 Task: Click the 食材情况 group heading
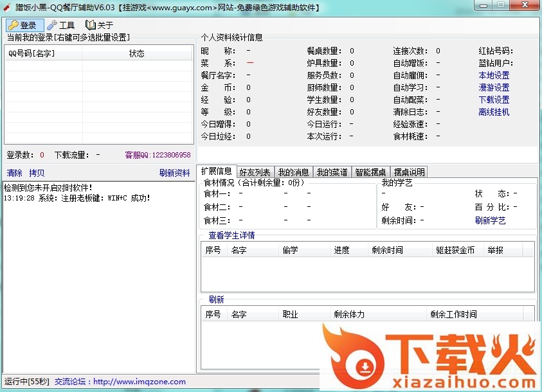point(255,183)
